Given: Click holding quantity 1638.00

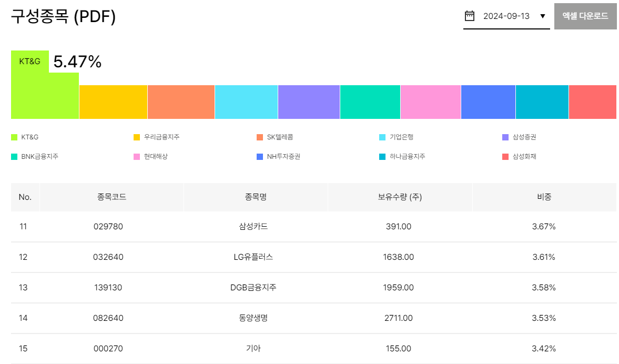Looking at the screenshot, I should pyautogui.click(x=398, y=257).
